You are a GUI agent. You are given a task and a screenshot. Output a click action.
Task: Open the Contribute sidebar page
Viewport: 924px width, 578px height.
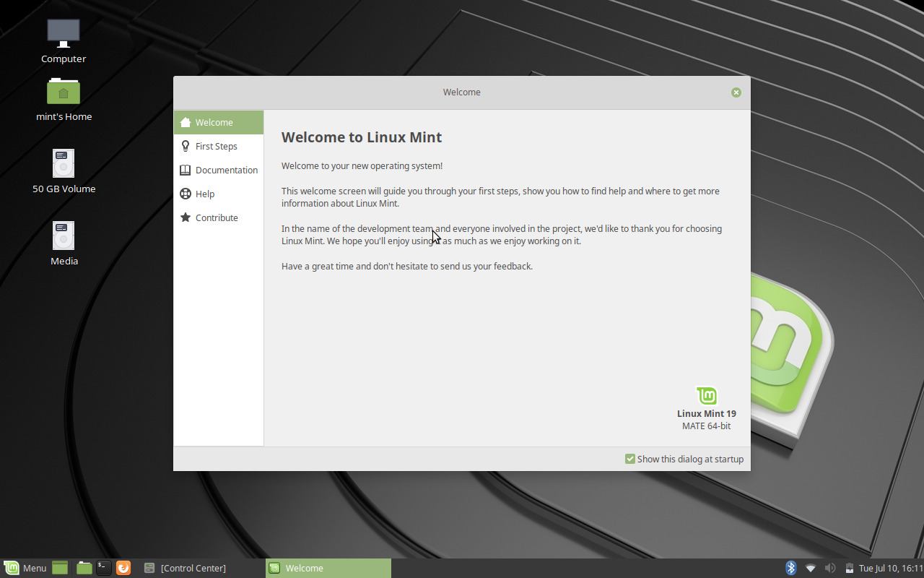point(219,217)
